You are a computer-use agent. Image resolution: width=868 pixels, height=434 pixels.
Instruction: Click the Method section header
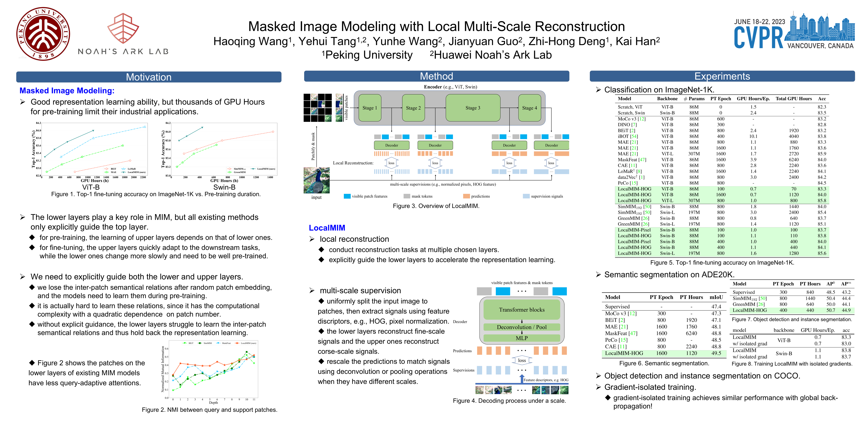[436, 76]
